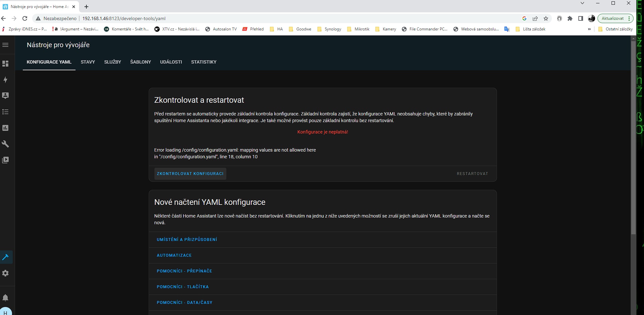Select the Developer tools hammer icon
Image resolution: width=644 pixels, height=315 pixels.
pyautogui.click(x=5, y=257)
